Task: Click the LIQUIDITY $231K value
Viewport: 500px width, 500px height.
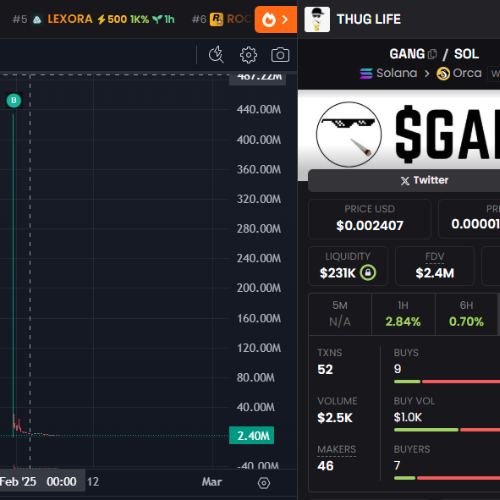Action: click(x=338, y=273)
